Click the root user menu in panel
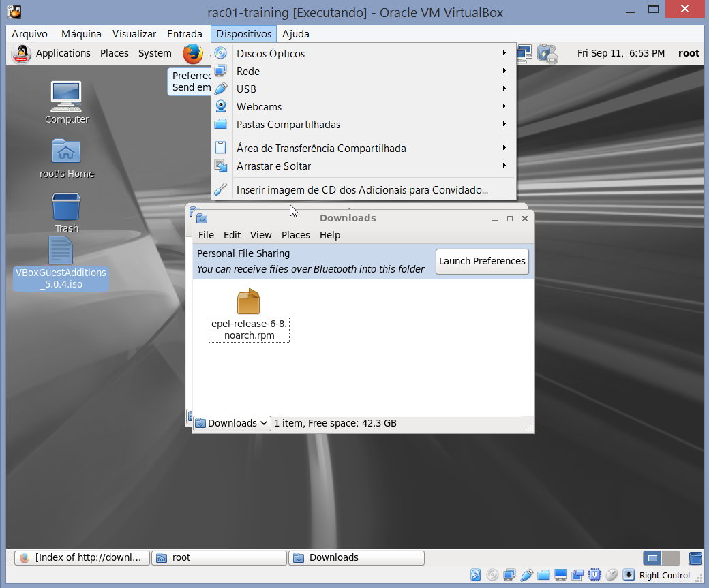The image size is (709, 588). click(689, 53)
